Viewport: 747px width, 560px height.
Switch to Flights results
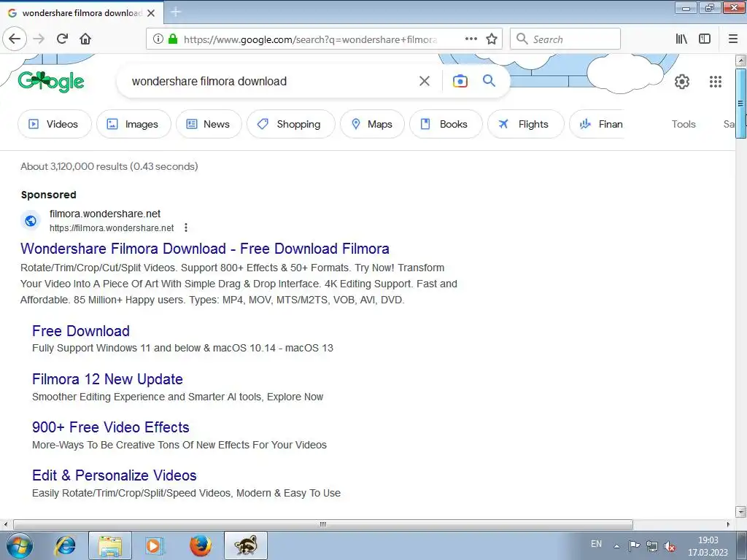(x=525, y=124)
